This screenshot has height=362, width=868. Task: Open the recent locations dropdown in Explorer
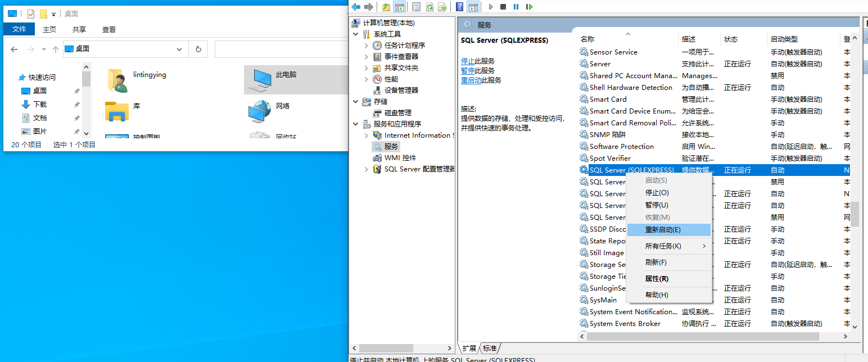point(44,49)
